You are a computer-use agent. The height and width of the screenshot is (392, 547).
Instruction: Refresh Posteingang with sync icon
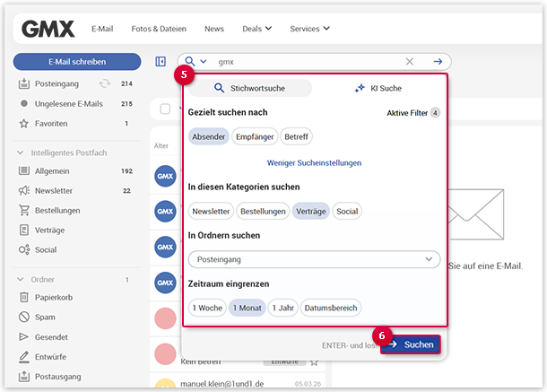(x=104, y=83)
